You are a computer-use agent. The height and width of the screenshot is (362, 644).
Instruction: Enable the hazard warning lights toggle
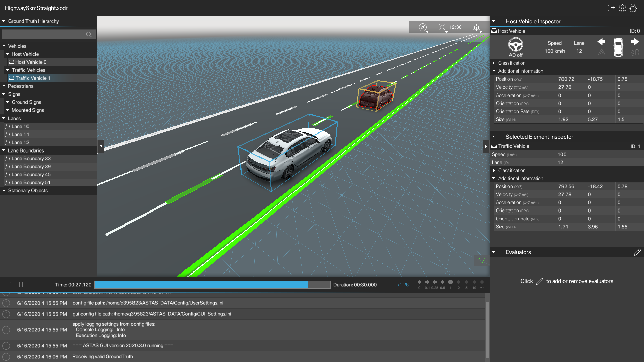[601, 52]
